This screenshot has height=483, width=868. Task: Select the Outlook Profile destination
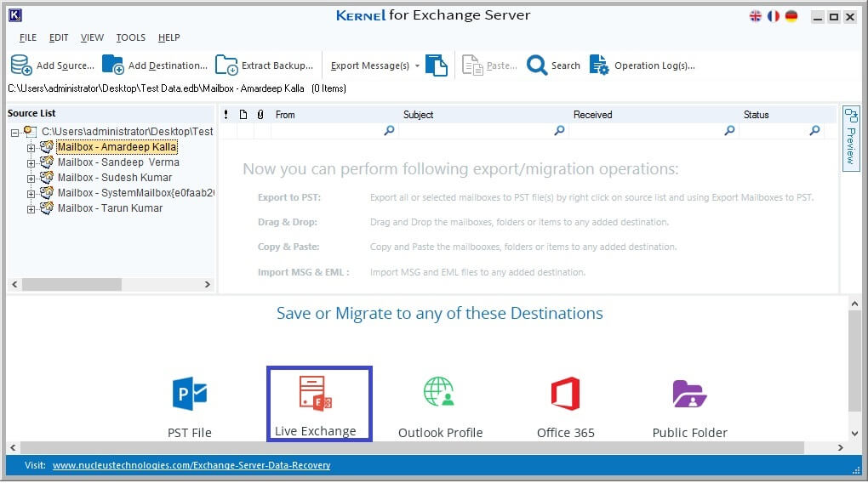point(440,395)
